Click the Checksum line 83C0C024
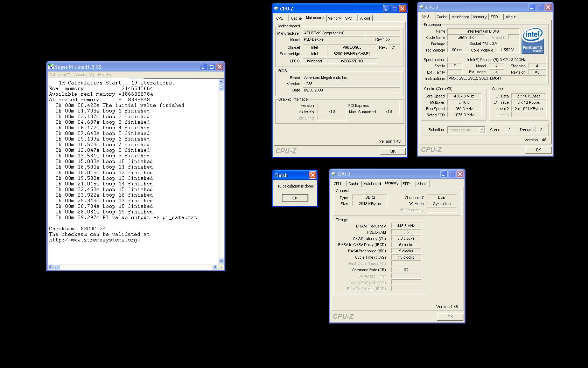 coord(77,229)
